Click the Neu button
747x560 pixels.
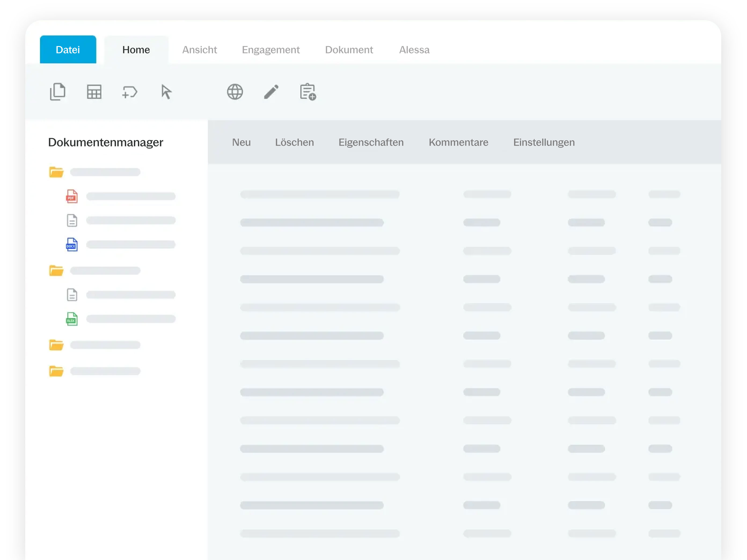[241, 142]
